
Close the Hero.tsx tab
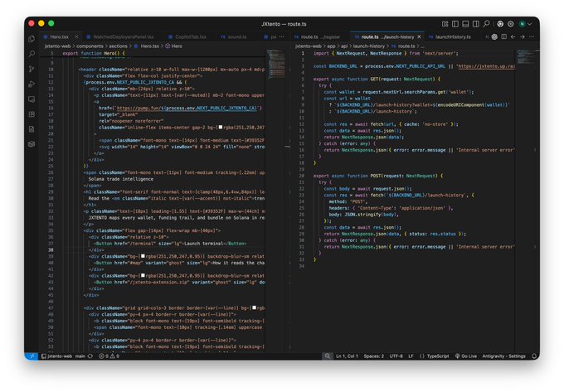[x=76, y=37]
